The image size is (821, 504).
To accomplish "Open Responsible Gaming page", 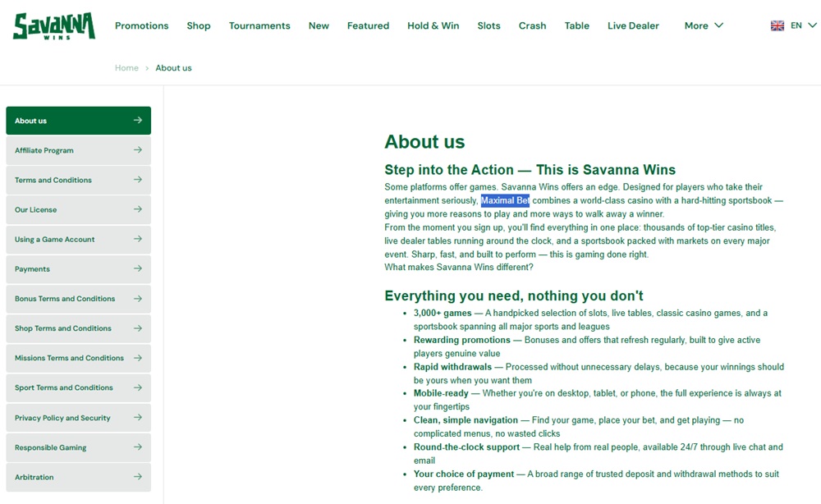I will pos(79,447).
